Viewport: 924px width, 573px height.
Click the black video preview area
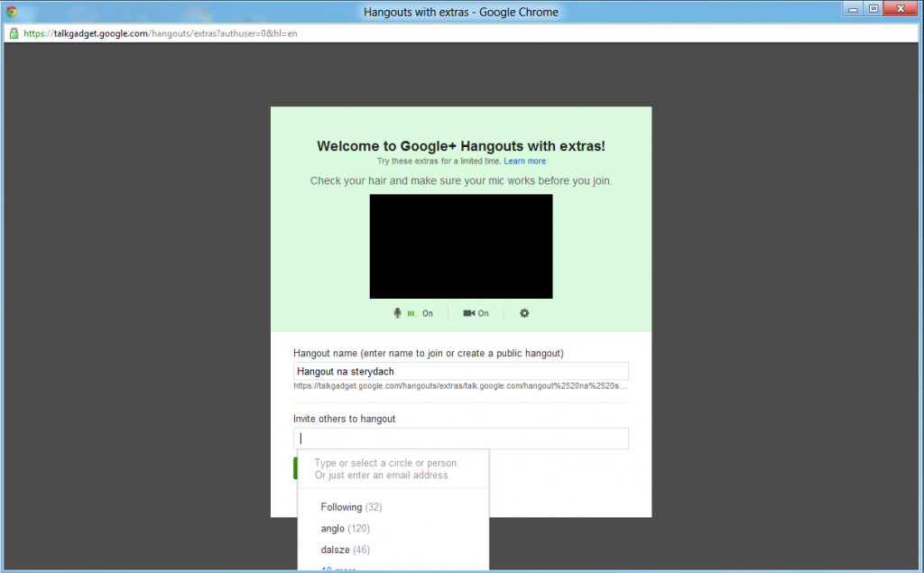click(x=460, y=245)
